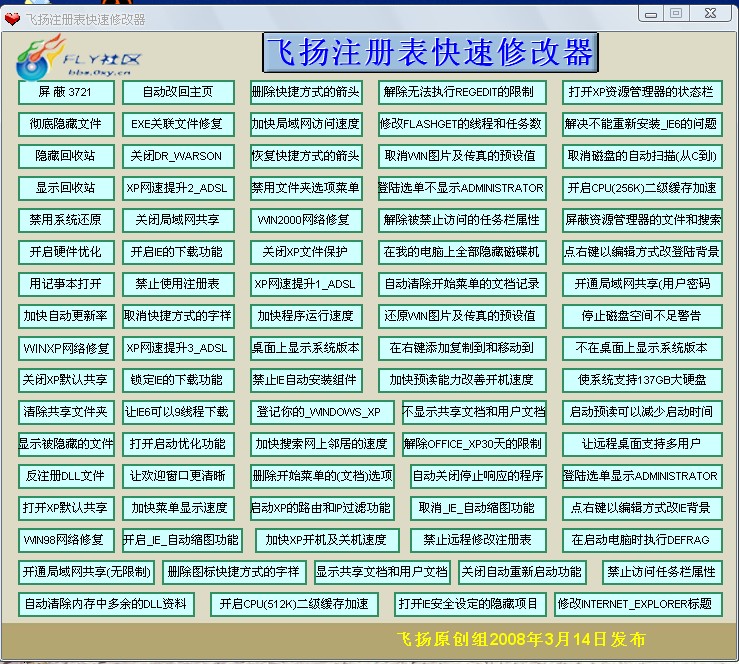Click 开启CPU(512K)二级缓存加速 button
Image resolution: width=739 pixels, height=664 pixels.
(x=294, y=605)
